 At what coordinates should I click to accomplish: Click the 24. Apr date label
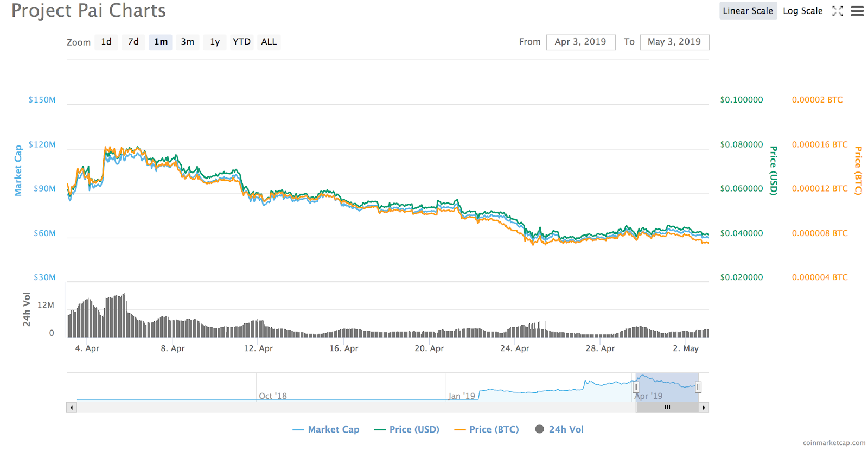515,348
